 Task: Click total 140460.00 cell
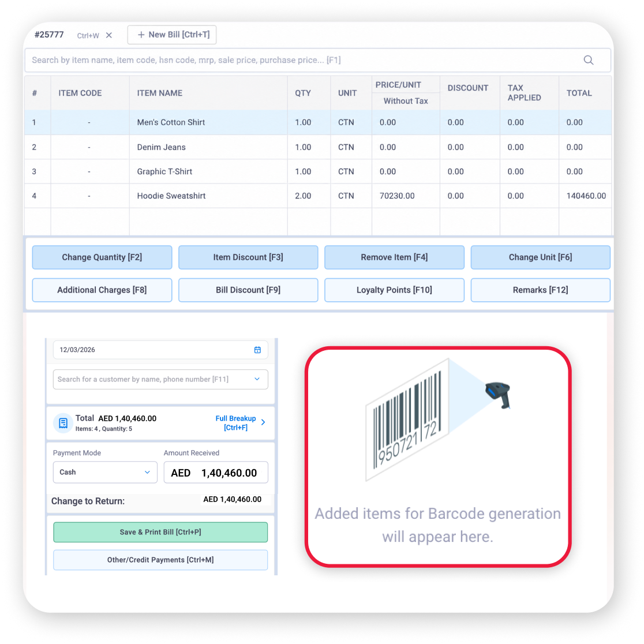586,196
